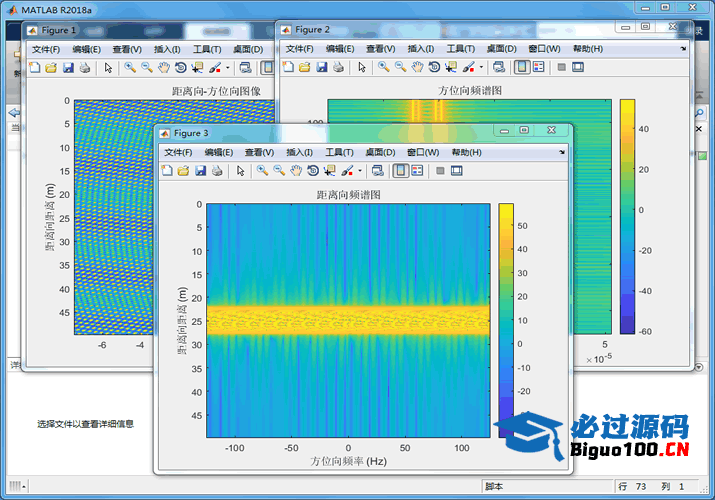
Task: Toggle the Insert Colorbar button in Figure 3
Action: coord(400,171)
